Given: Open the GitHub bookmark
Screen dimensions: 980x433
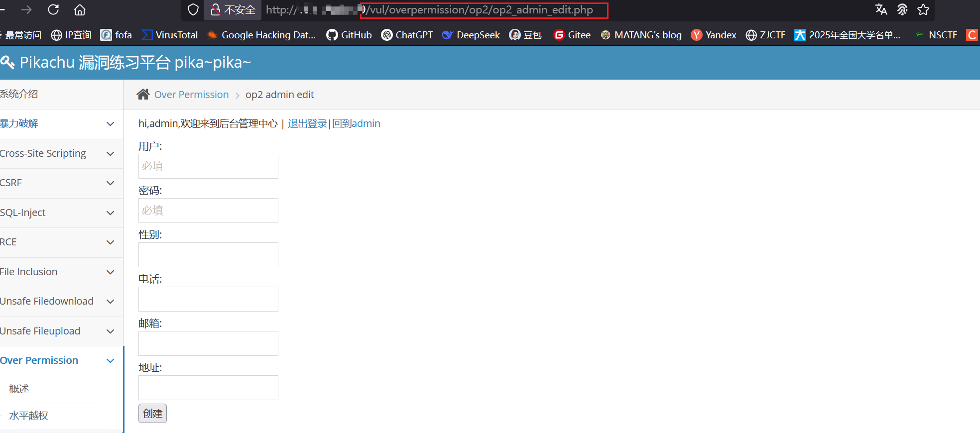Looking at the screenshot, I should coord(349,35).
